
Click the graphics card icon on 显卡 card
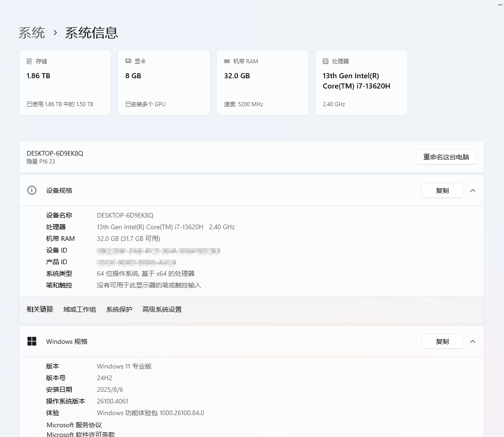(x=128, y=61)
